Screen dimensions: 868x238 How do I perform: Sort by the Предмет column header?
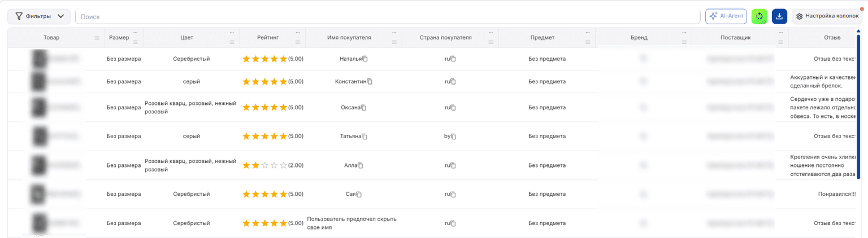pos(542,38)
